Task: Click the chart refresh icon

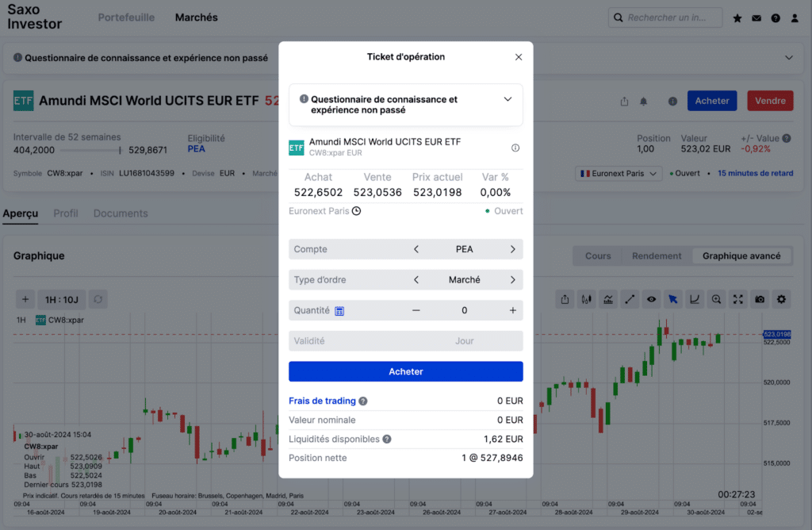Action: [x=98, y=299]
